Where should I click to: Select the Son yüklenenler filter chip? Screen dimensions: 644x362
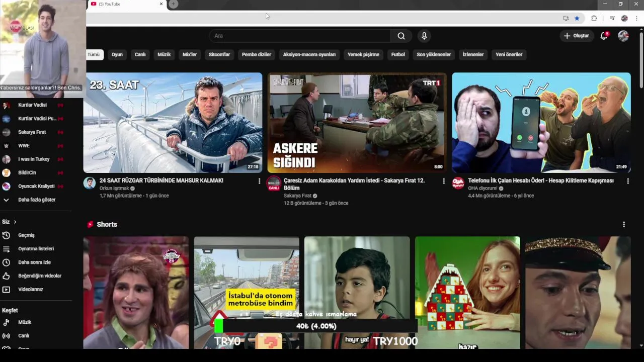pos(434,54)
